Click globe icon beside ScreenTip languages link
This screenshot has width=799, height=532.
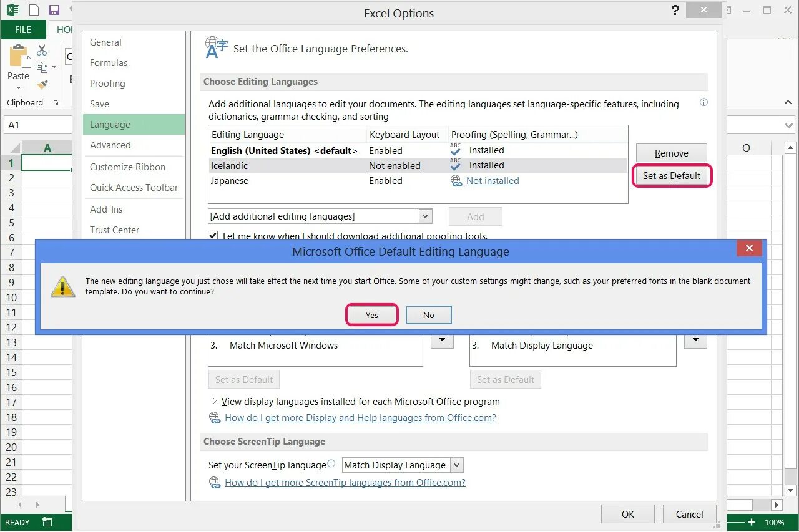pyautogui.click(x=215, y=483)
